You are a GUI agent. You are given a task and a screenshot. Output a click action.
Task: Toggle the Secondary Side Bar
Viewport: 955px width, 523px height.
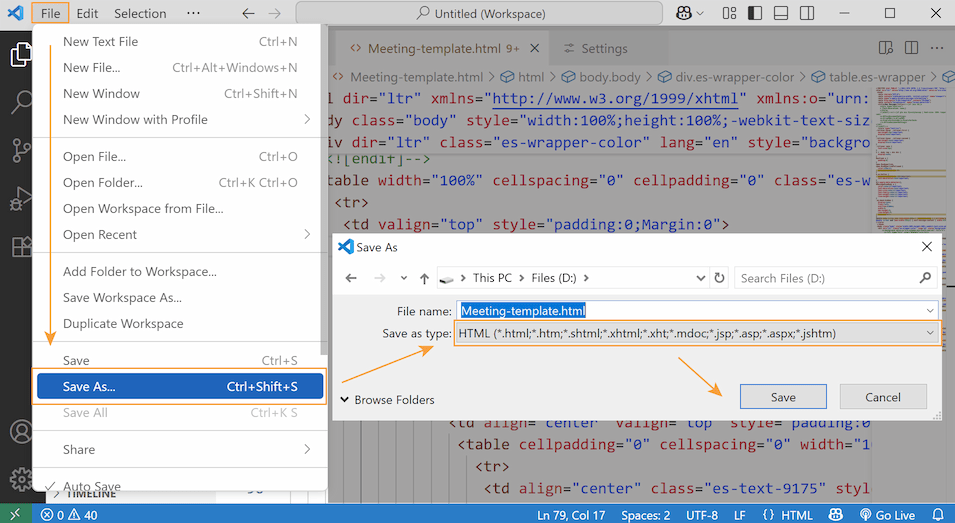click(x=807, y=13)
